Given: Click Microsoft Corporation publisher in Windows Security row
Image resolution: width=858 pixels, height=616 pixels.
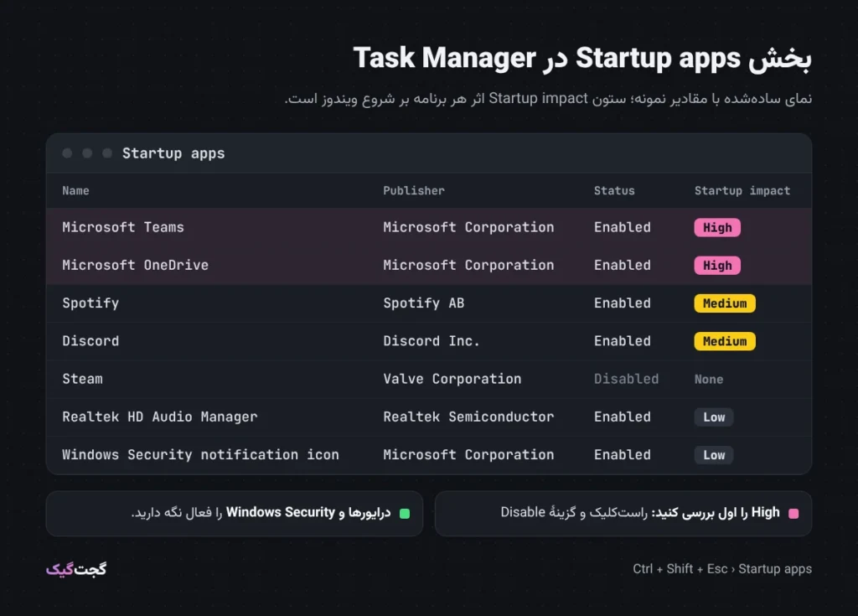Looking at the screenshot, I should coord(468,455).
